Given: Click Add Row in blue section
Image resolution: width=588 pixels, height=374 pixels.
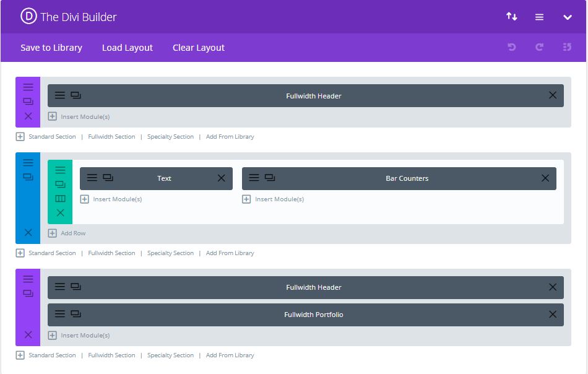Looking at the screenshot, I should click(67, 233).
